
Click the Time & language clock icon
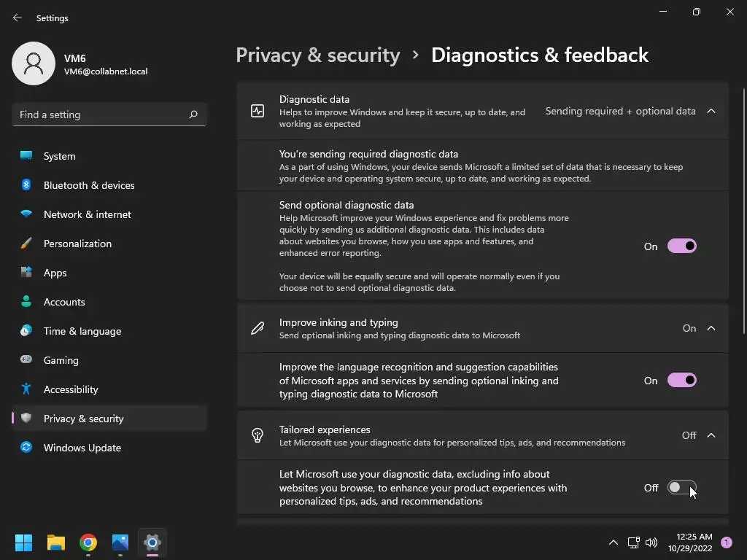click(26, 330)
